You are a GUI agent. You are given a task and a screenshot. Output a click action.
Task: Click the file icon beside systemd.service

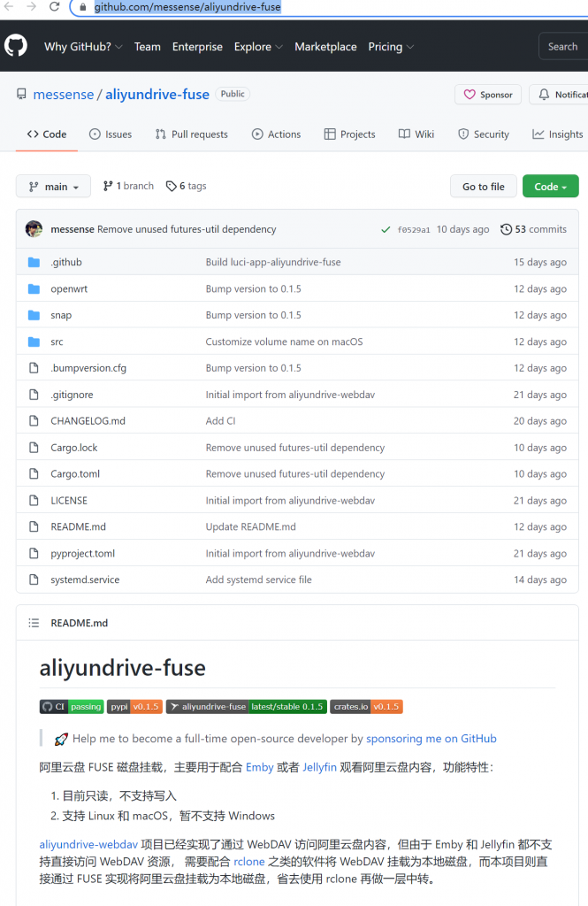point(34,580)
